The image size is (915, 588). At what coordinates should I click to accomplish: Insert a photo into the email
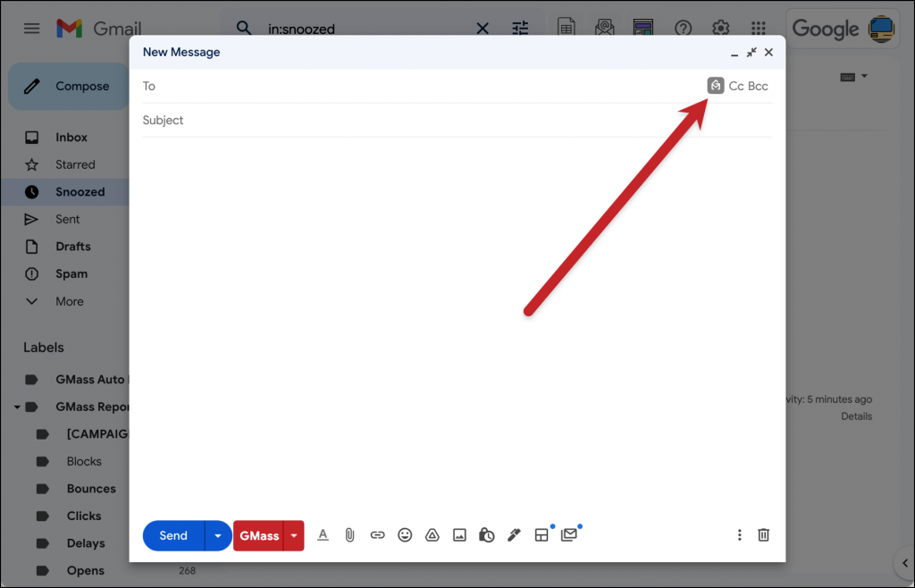tap(459, 534)
